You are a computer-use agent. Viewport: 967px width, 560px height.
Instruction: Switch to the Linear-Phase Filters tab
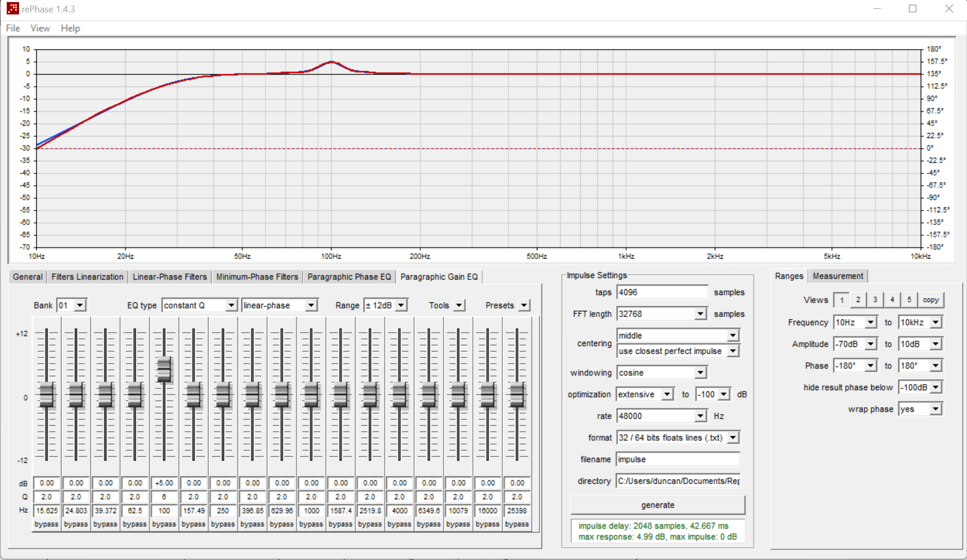coord(170,277)
